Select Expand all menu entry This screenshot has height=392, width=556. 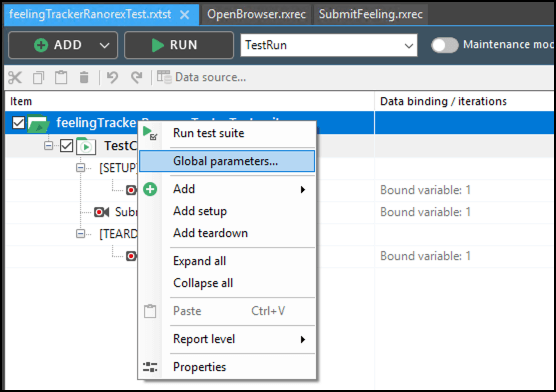pyautogui.click(x=227, y=261)
